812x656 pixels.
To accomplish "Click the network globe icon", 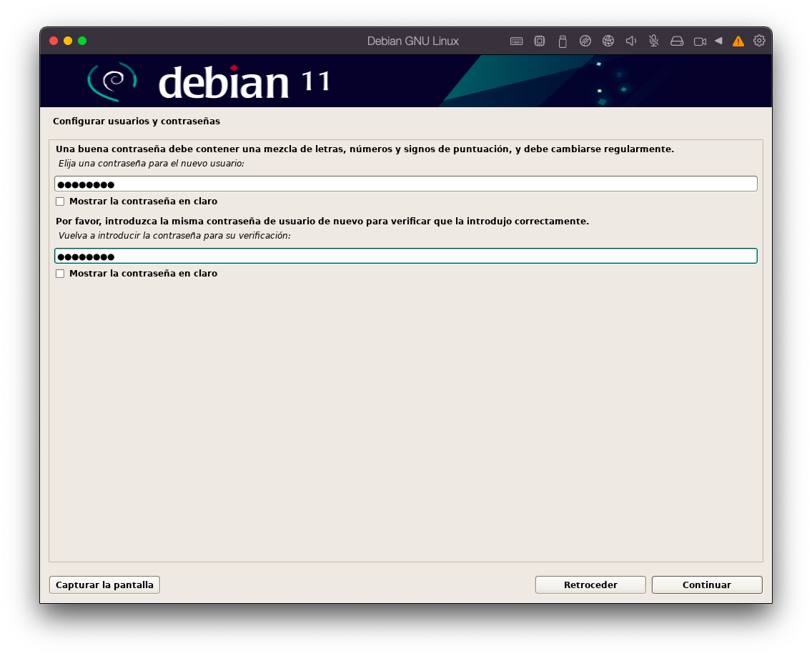I will tap(608, 41).
